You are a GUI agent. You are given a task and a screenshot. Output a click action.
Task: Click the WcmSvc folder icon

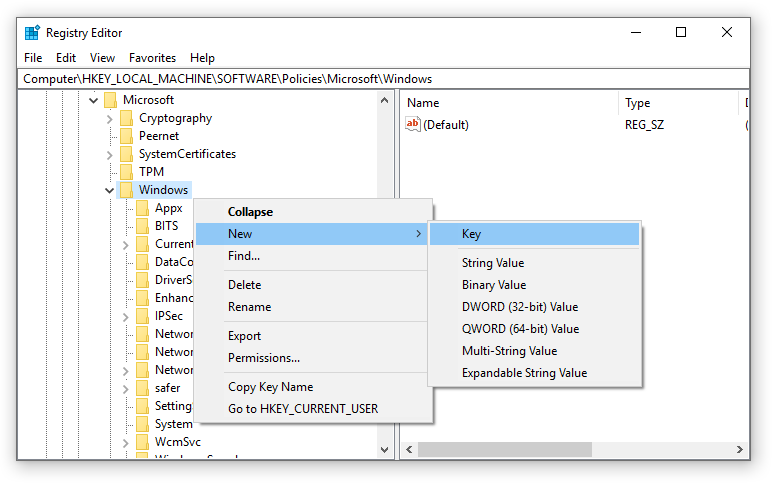tap(143, 442)
